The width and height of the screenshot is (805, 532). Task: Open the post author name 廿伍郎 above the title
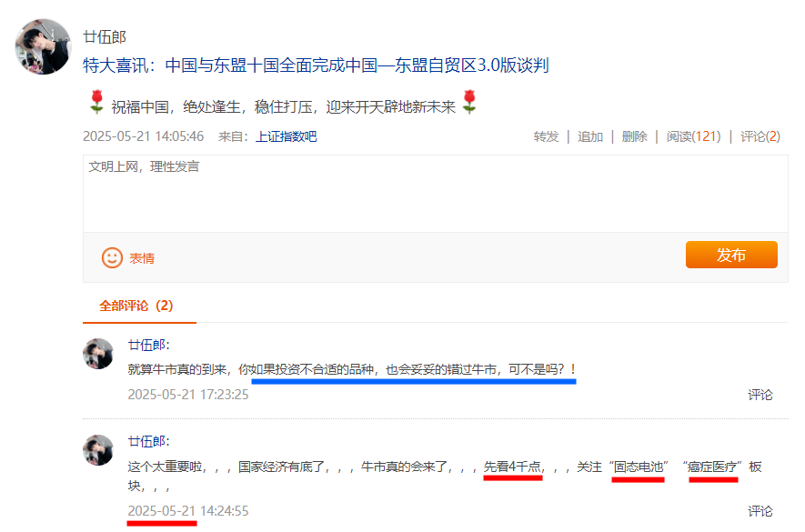tap(105, 37)
